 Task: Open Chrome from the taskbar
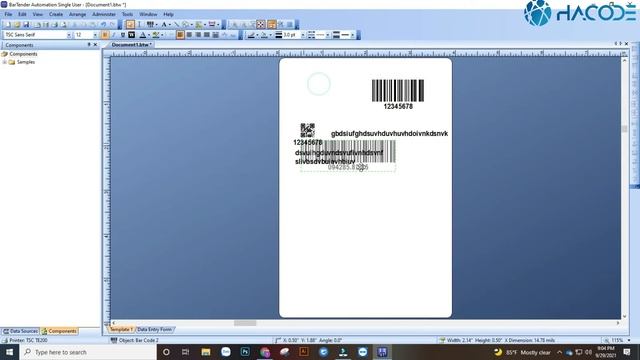(x=264, y=352)
